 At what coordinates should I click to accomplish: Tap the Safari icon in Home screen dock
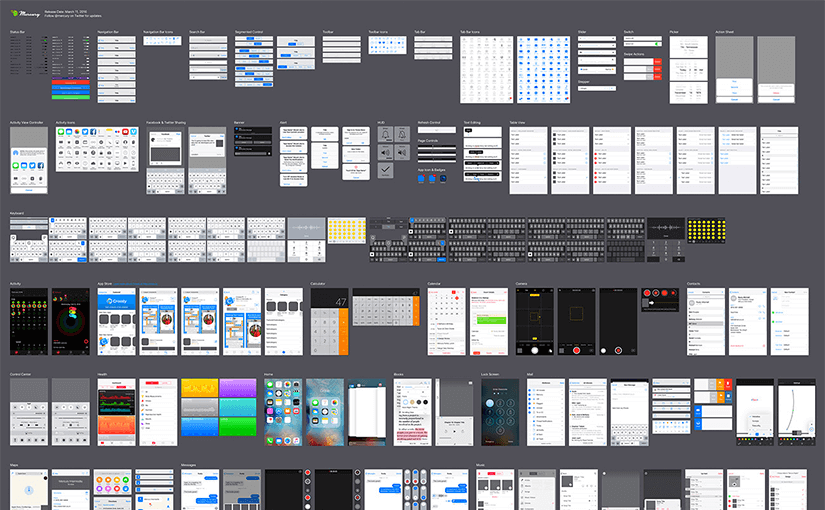[288, 441]
